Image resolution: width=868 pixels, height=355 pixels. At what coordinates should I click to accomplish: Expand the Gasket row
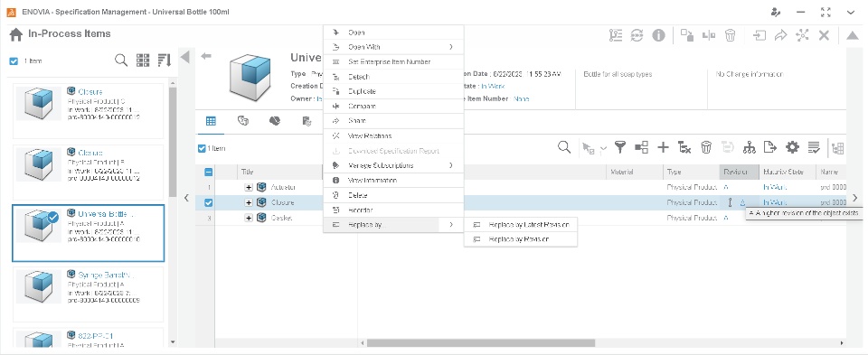tap(249, 218)
